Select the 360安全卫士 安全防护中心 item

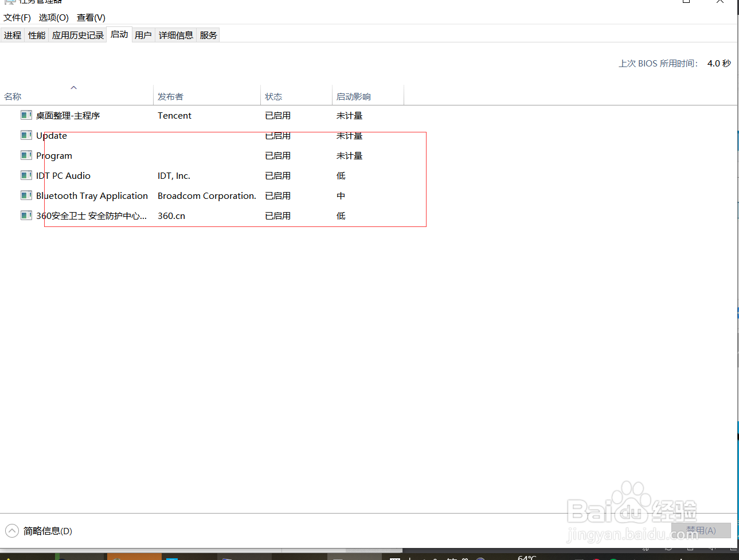(x=91, y=216)
